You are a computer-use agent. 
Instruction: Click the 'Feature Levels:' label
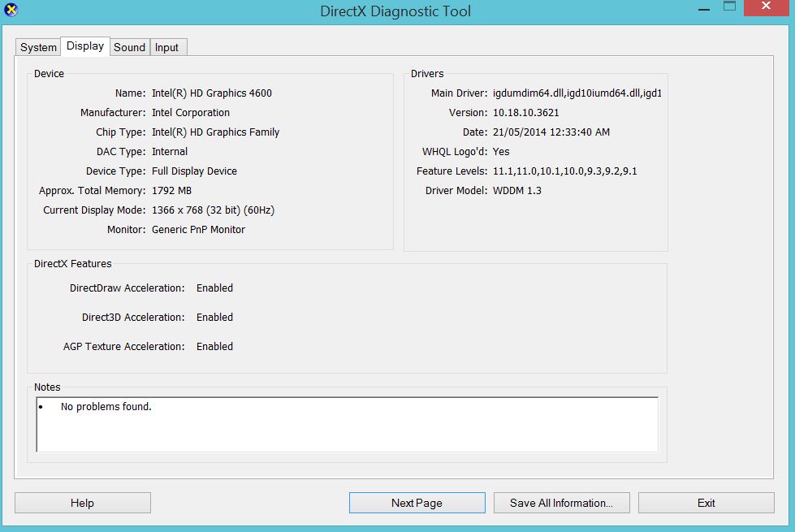(x=452, y=171)
